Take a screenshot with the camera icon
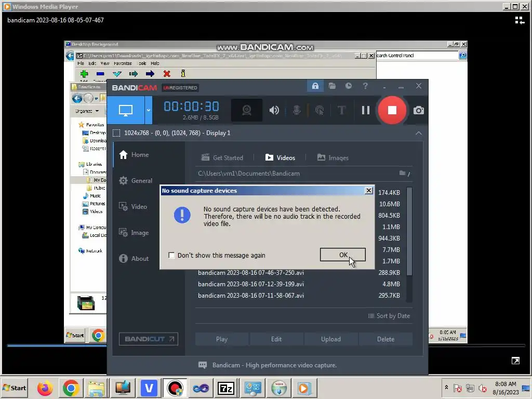 pos(418,110)
